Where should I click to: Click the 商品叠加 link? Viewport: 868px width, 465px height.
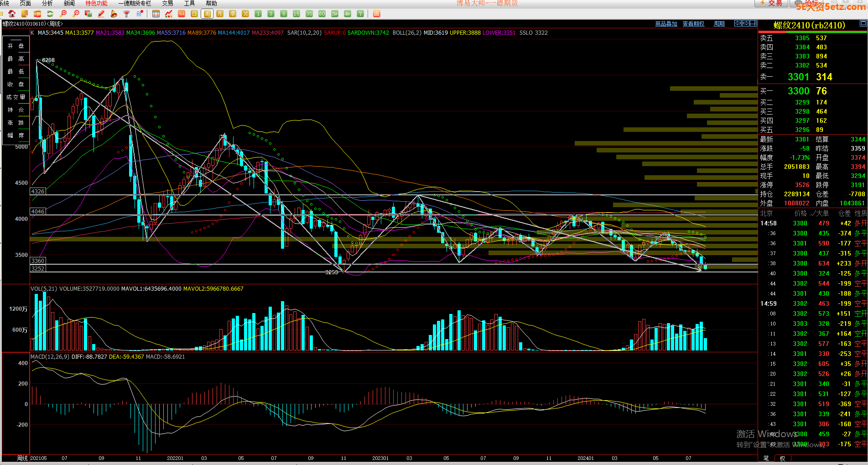666,24
